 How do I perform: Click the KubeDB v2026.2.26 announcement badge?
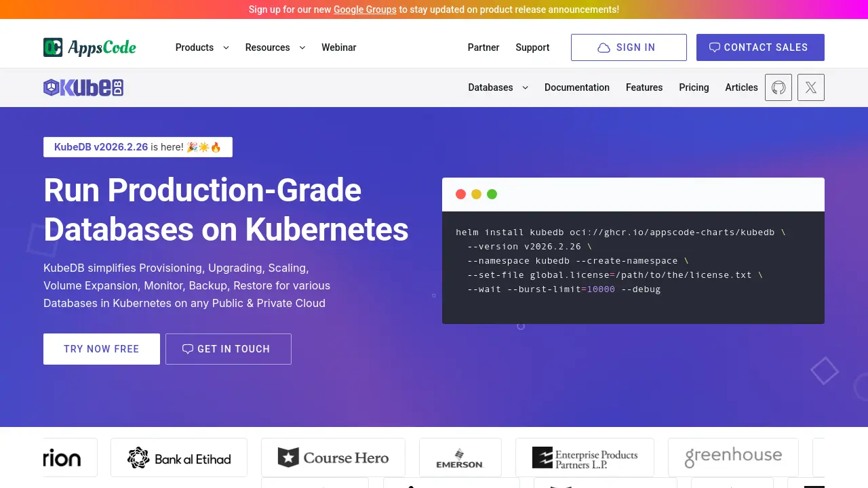click(x=138, y=146)
